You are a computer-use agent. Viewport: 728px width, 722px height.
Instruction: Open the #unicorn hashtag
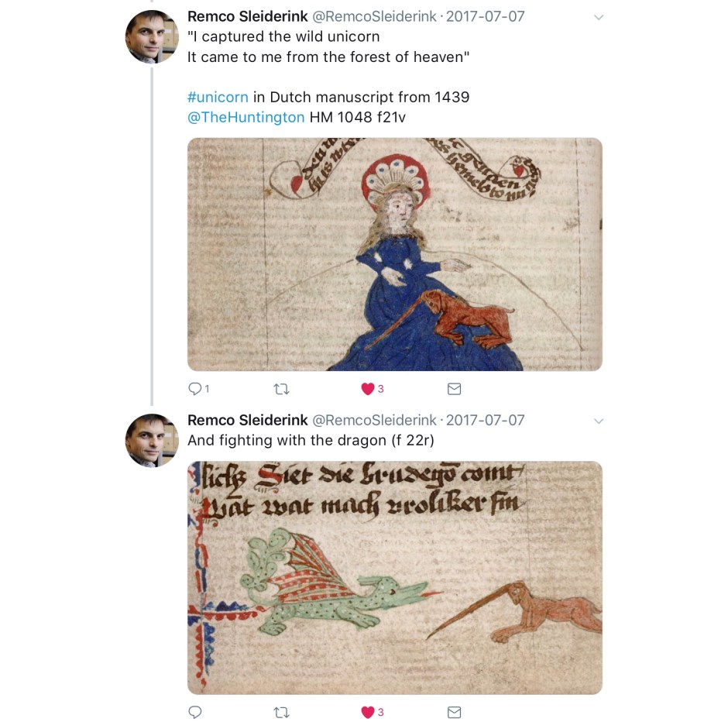pos(218,97)
